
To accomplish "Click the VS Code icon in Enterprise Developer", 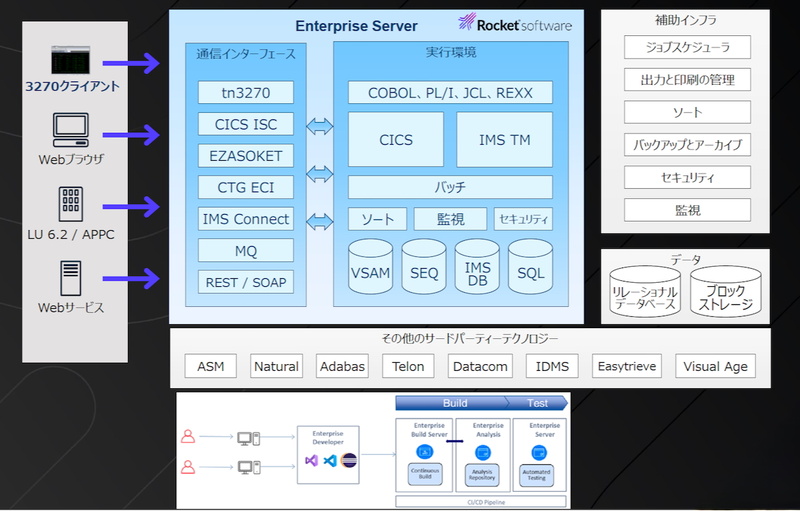I will 329,461.
